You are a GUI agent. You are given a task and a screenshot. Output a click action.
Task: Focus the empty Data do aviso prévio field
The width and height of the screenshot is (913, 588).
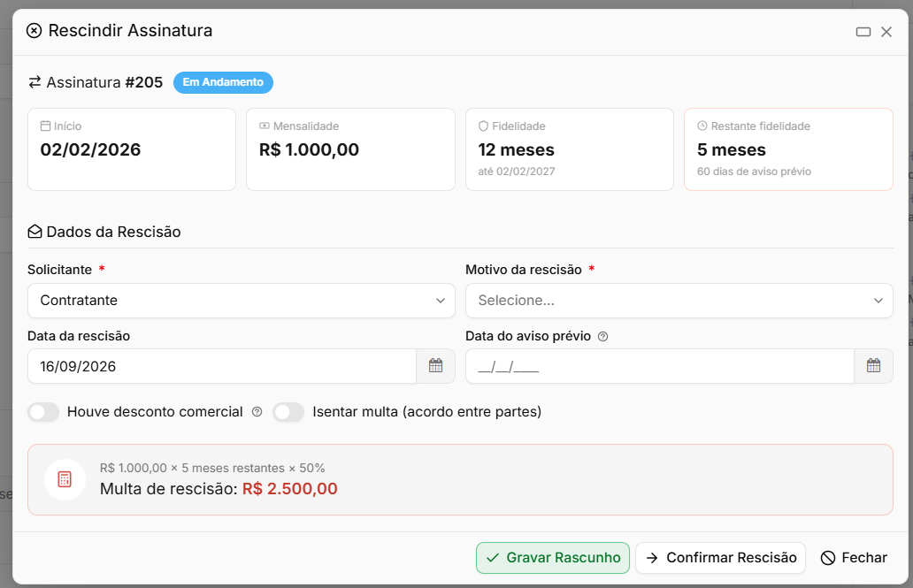click(660, 366)
